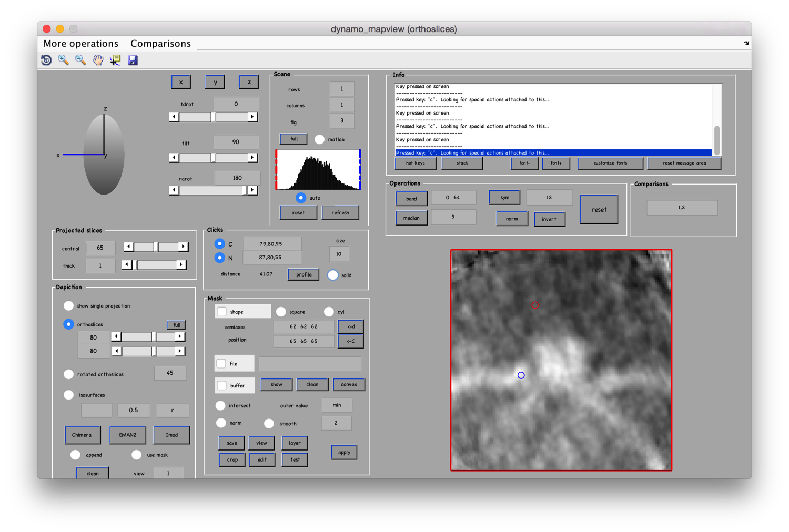Click the reset message area button
Screen dimensions: 789x532
tap(684, 163)
